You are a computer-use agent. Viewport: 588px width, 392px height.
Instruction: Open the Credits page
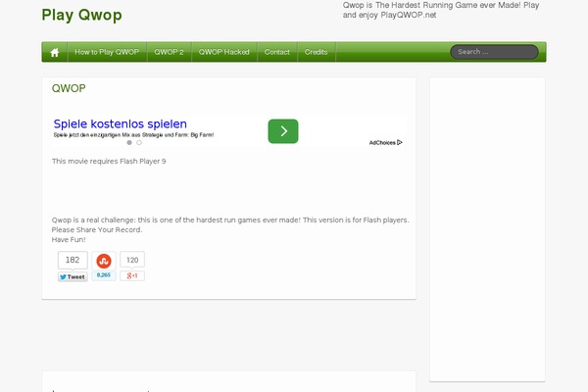(317, 52)
